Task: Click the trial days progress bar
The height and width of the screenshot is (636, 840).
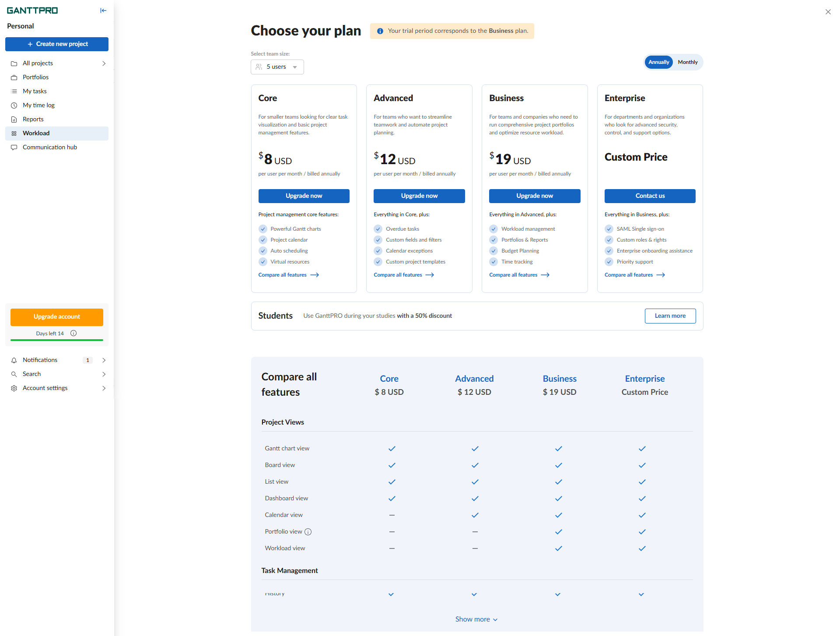Action: pos(57,340)
